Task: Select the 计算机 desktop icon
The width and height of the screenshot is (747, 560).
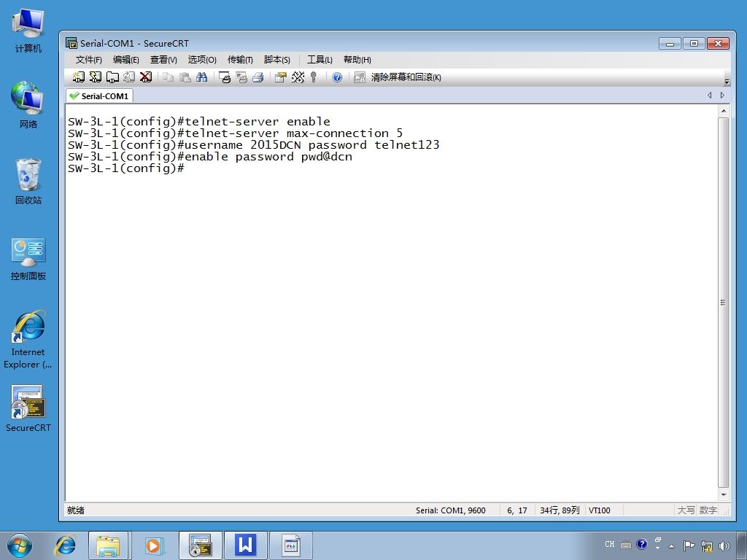Action: [x=28, y=31]
